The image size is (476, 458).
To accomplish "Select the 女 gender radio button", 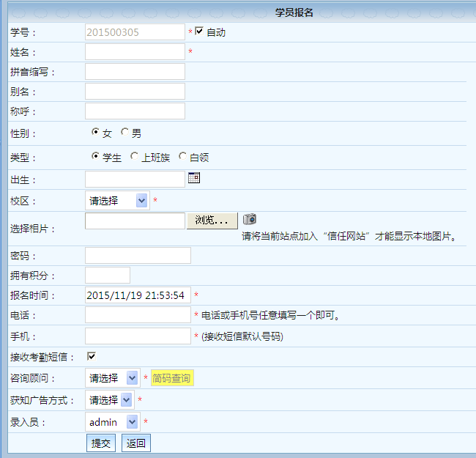I will coord(95,133).
